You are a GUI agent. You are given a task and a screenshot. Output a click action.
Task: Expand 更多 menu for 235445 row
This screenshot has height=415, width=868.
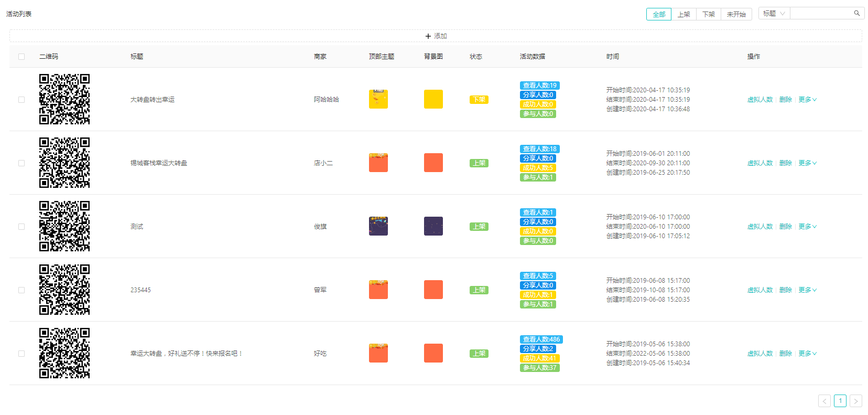point(808,290)
